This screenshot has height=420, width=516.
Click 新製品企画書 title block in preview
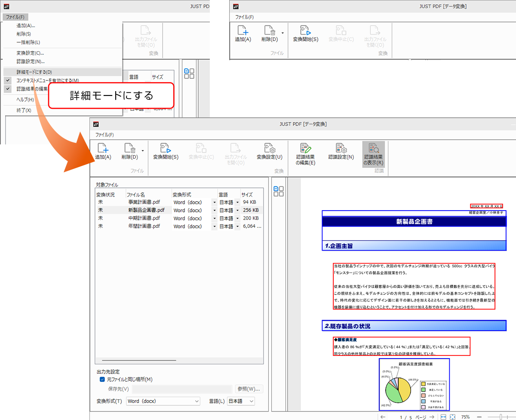click(x=414, y=222)
